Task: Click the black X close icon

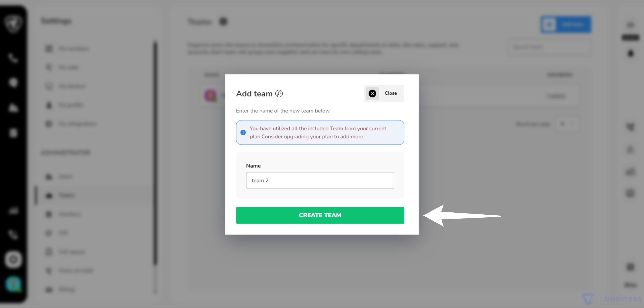Action: [372, 94]
